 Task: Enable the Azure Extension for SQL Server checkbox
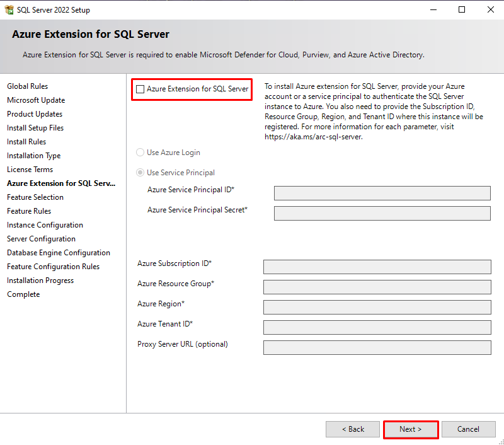coord(140,89)
